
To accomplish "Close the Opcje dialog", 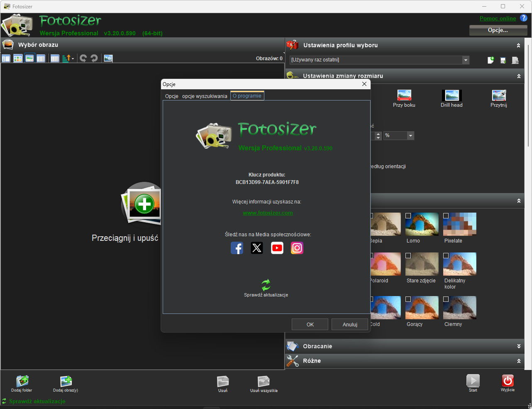I will [364, 84].
